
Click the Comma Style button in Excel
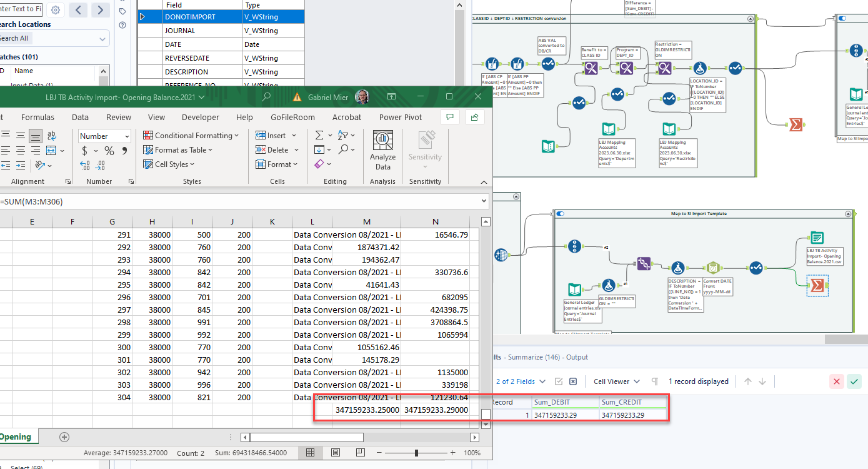click(x=124, y=151)
